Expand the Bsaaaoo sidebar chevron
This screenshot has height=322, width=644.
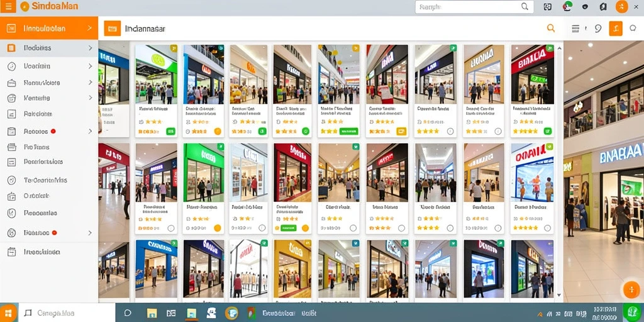90,233
